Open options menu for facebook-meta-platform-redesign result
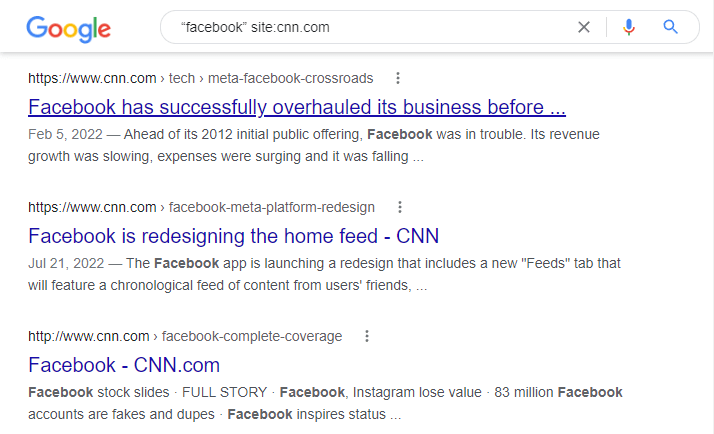Image resolution: width=714 pixels, height=434 pixels. tap(400, 207)
